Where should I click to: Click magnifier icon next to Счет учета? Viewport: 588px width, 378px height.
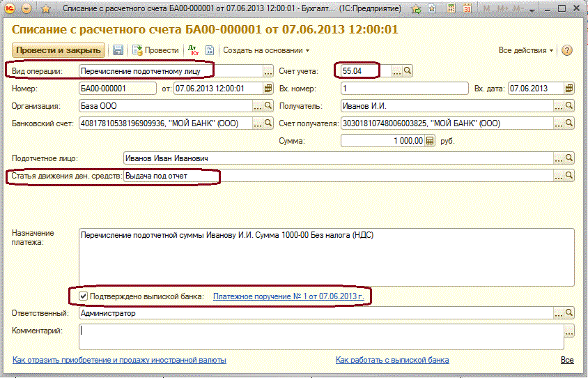tap(408, 71)
